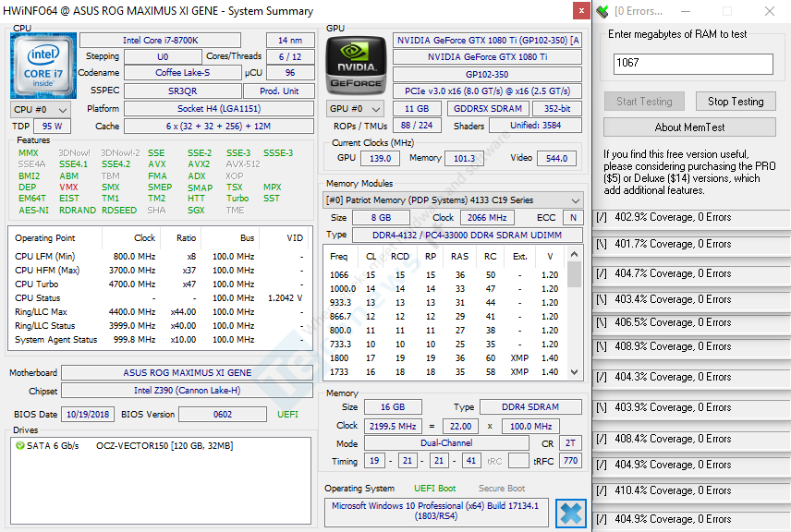Click the DDR4-4132 / PC4-33000 type field

(468, 235)
